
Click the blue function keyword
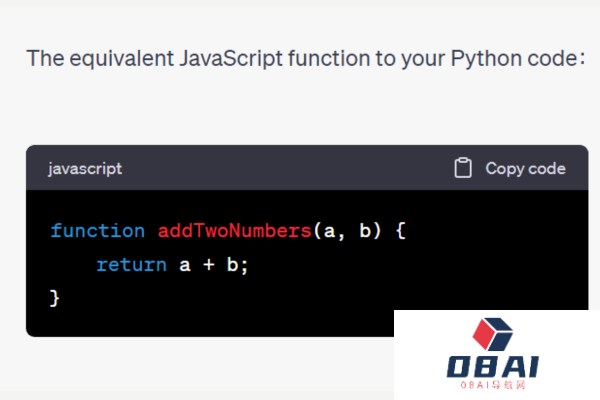(x=97, y=231)
